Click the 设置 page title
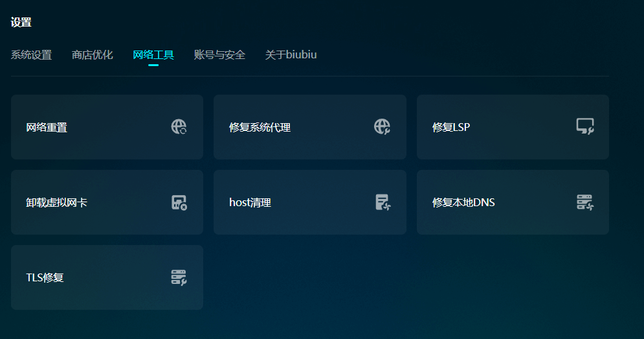The image size is (644, 339). point(21,23)
